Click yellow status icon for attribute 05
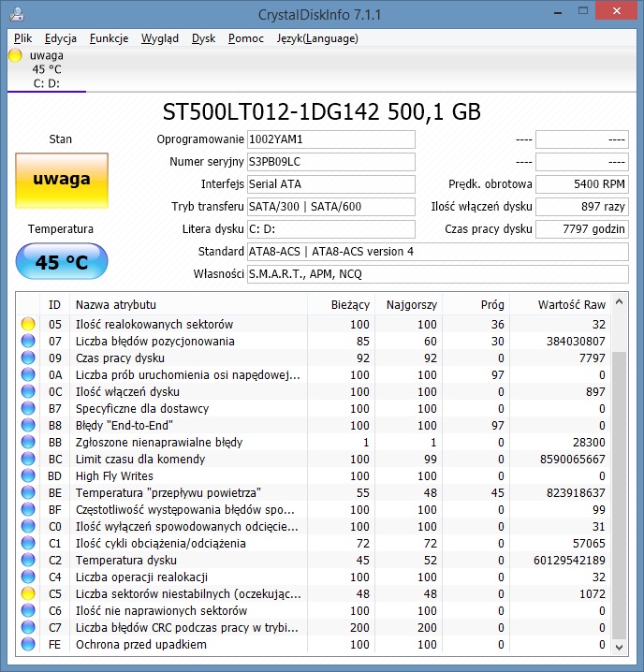644x672 pixels. pos(28,324)
